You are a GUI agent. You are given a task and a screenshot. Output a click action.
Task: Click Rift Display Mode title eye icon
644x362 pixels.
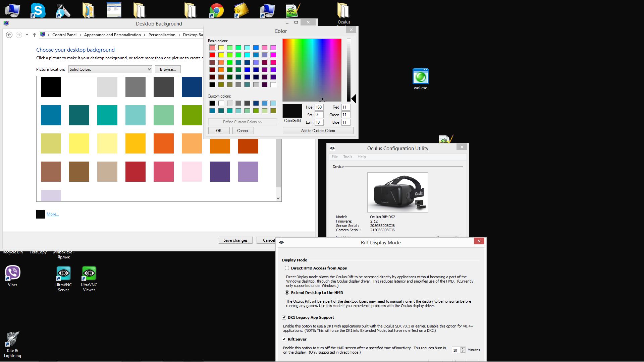coord(281,242)
